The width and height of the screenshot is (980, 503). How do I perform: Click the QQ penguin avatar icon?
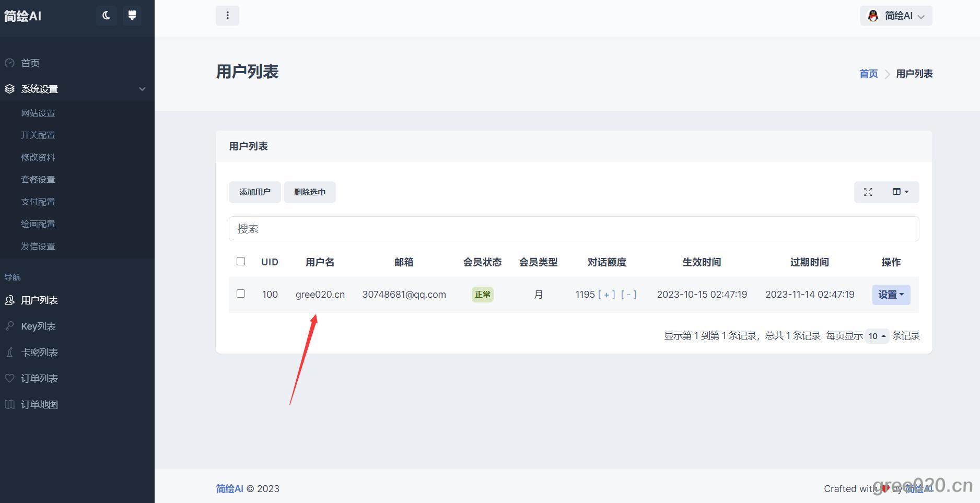(x=873, y=16)
